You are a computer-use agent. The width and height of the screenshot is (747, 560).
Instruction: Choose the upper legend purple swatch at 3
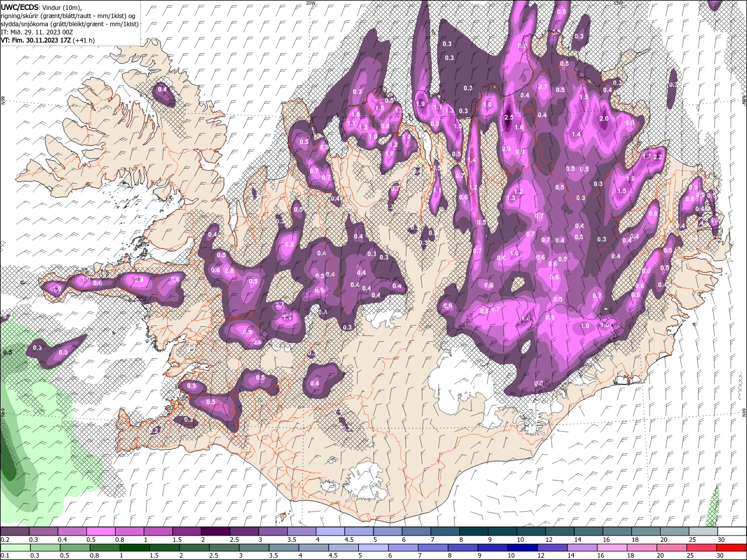point(273,531)
